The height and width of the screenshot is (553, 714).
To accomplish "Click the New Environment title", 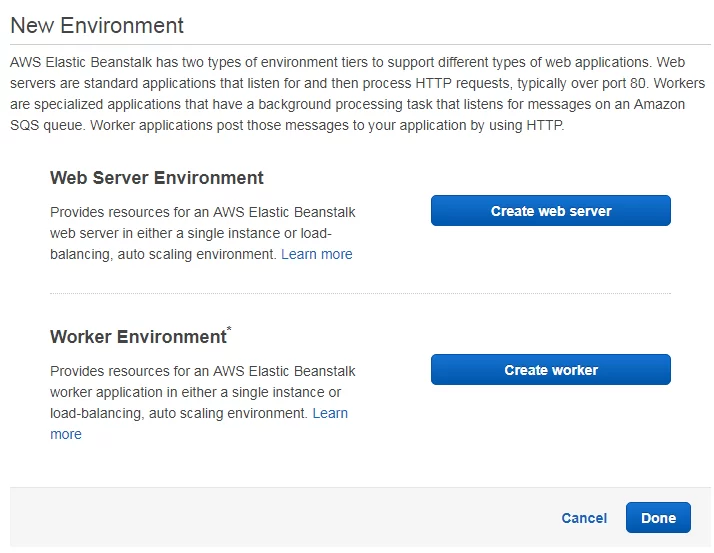I will [x=97, y=26].
